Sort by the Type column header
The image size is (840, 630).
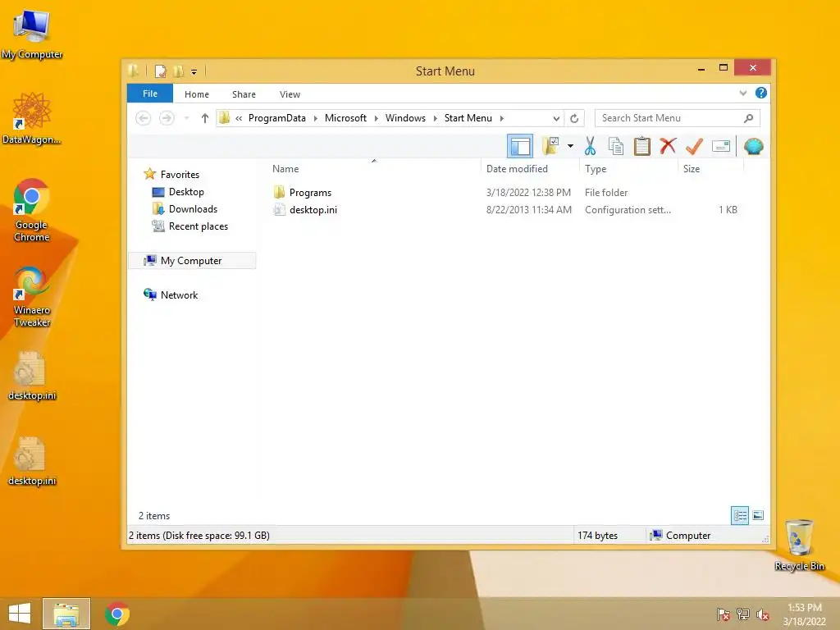(x=596, y=169)
